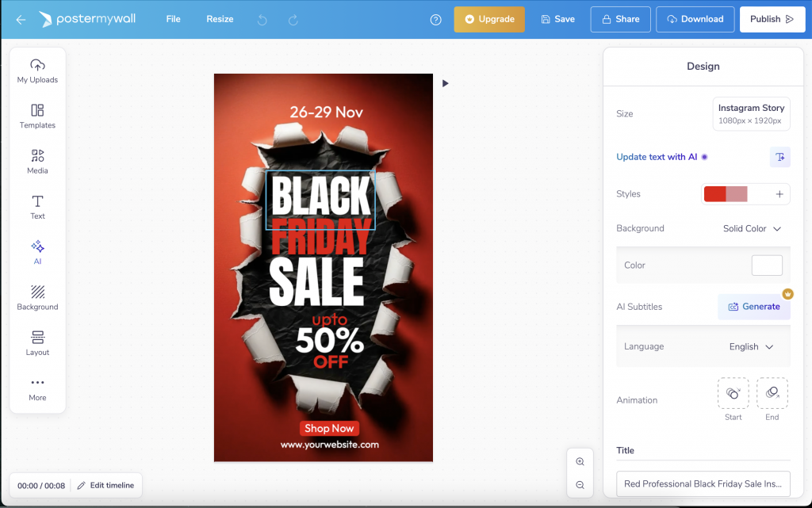
Task: Open the Media panel
Action: pos(36,161)
